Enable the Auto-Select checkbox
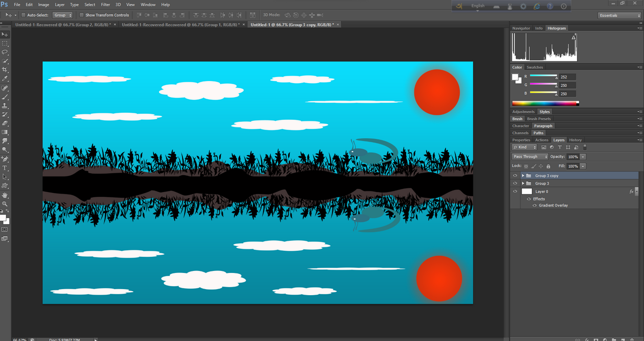644x341 pixels. click(x=23, y=15)
